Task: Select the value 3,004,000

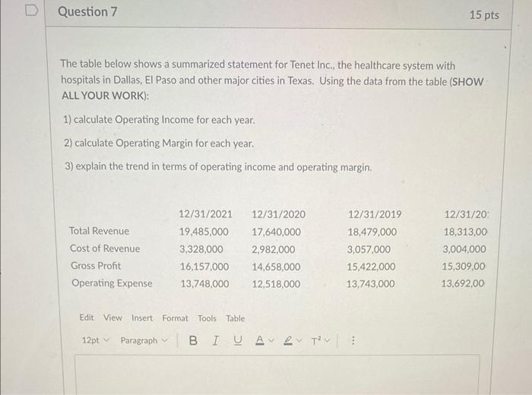Action: 464,249
